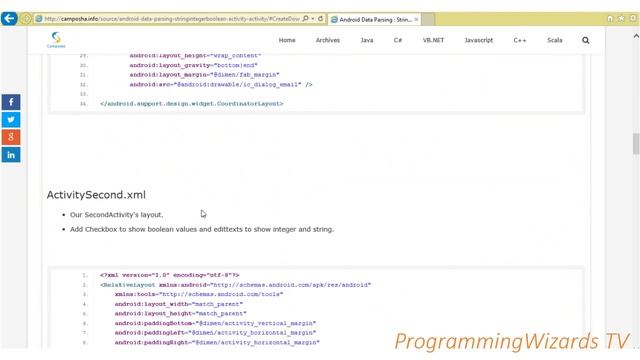
Task: Click the paddingBottom code line
Action: pos(215,323)
